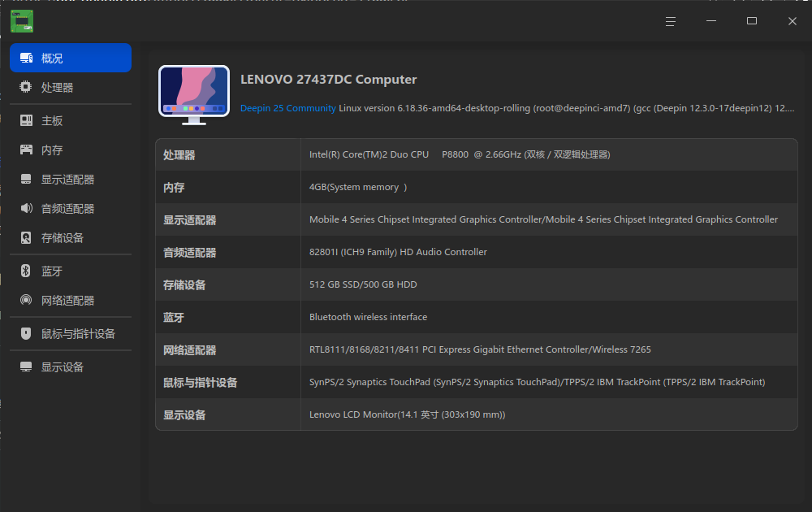Open 音频适配器 audio adapter speaker icon
This screenshot has width=812, height=512.
click(x=26, y=208)
